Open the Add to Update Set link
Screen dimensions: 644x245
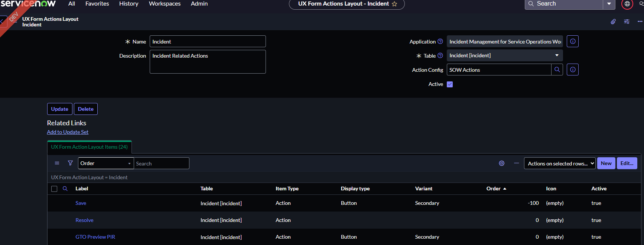68,132
